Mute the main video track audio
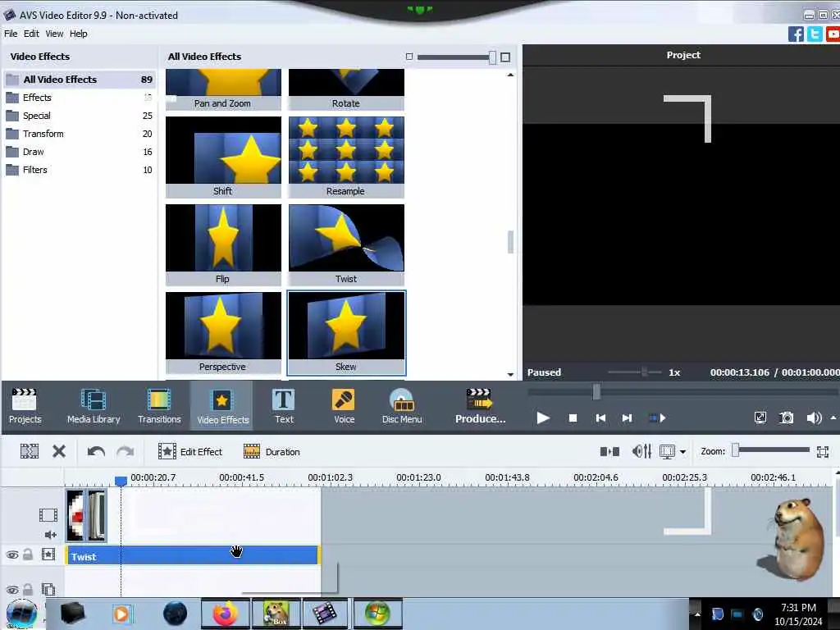 click(50, 534)
